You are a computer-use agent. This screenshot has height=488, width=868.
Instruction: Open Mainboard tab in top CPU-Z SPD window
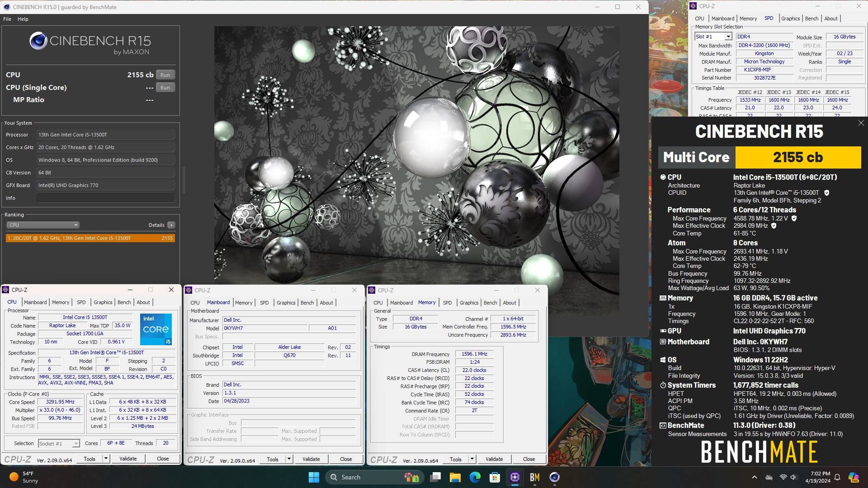pos(723,19)
